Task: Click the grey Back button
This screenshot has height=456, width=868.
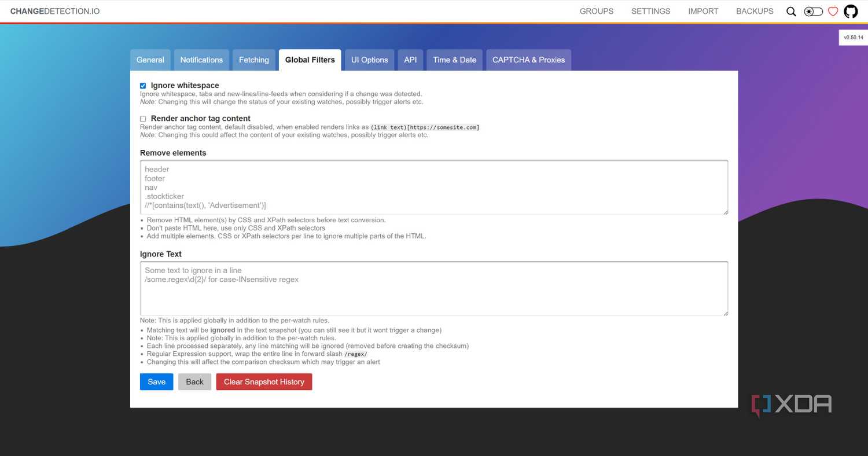Action: (195, 382)
